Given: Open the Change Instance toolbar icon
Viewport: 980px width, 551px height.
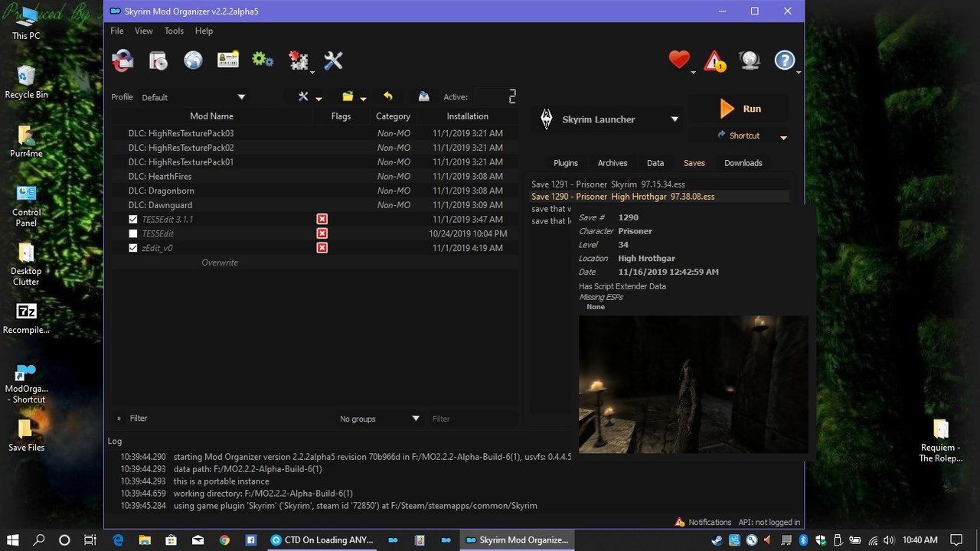Looking at the screenshot, I should pos(122,60).
